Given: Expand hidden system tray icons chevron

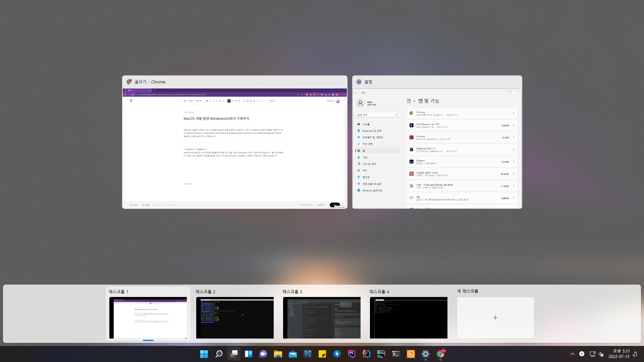Looking at the screenshot, I should pos(573,354).
